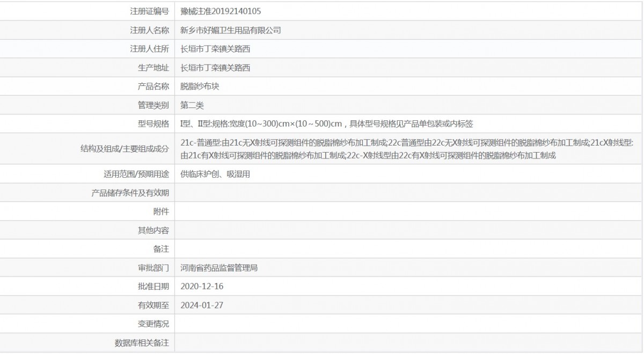This screenshot has width=644, height=354.
Task: Select the 审批部门 label
Action: tap(153, 268)
